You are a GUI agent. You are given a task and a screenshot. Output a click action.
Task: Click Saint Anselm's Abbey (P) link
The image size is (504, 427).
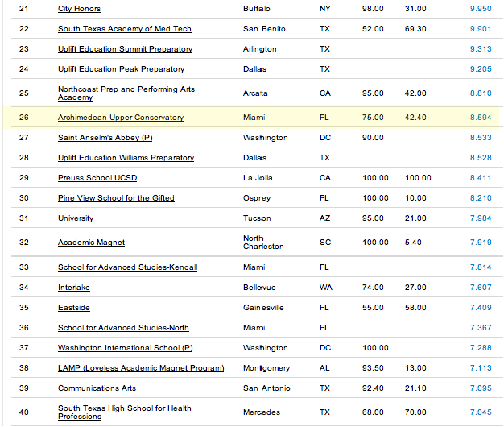tap(105, 138)
